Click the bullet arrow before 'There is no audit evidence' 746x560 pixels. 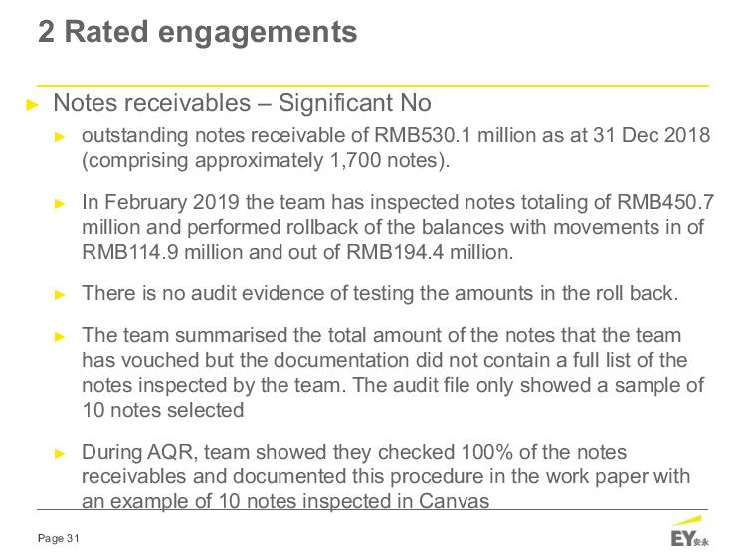click(x=60, y=295)
